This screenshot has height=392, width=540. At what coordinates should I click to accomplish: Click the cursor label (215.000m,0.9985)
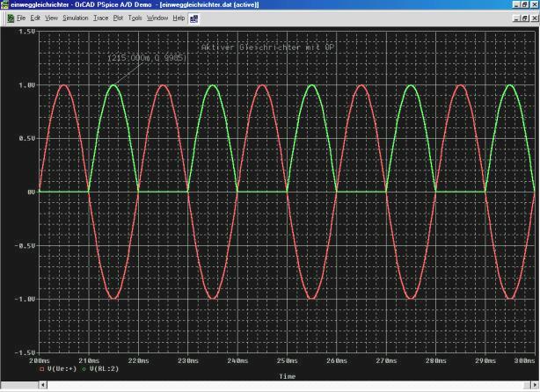[147, 58]
